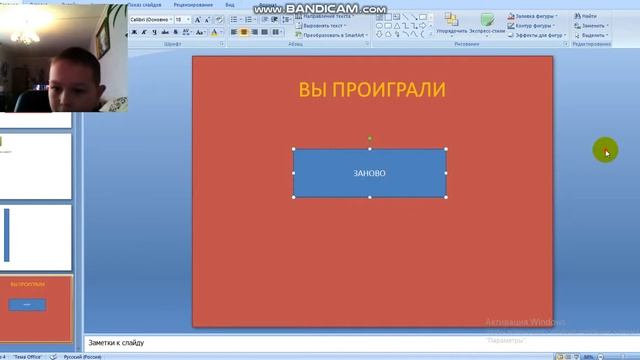This screenshot has height=360, width=640.
Task: Toggle center text alignment
Action: (244, 32)
